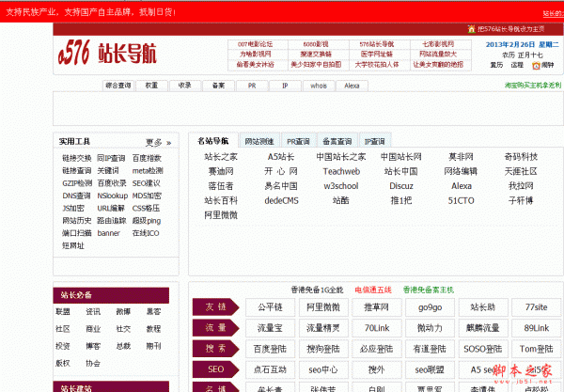Click the SEO category arrow button
564x392 pixels.
pos(215,369)
